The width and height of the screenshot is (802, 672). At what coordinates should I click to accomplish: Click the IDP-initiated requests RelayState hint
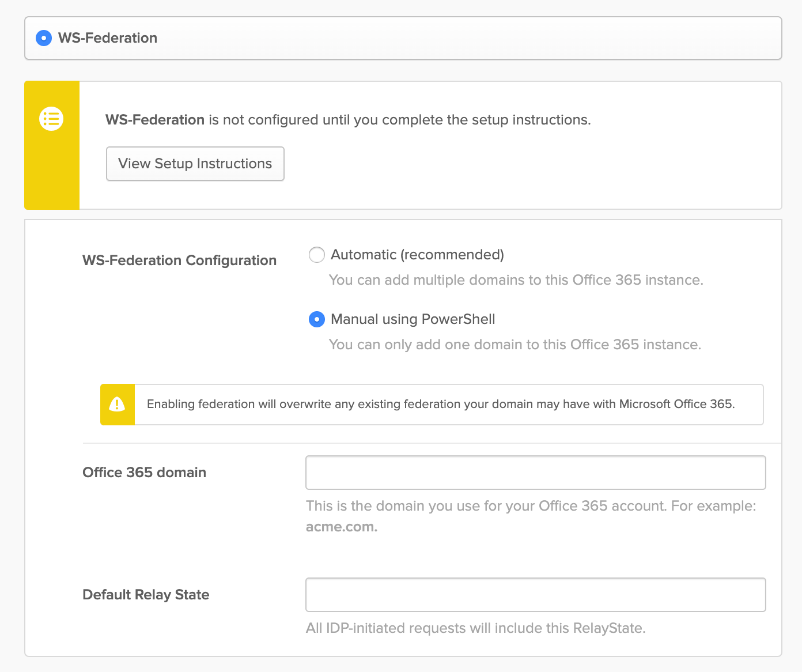tap(475, 628)
